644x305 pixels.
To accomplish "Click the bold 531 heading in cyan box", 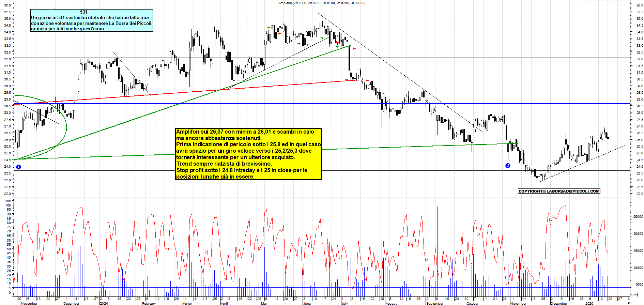I will pos(84,12).
